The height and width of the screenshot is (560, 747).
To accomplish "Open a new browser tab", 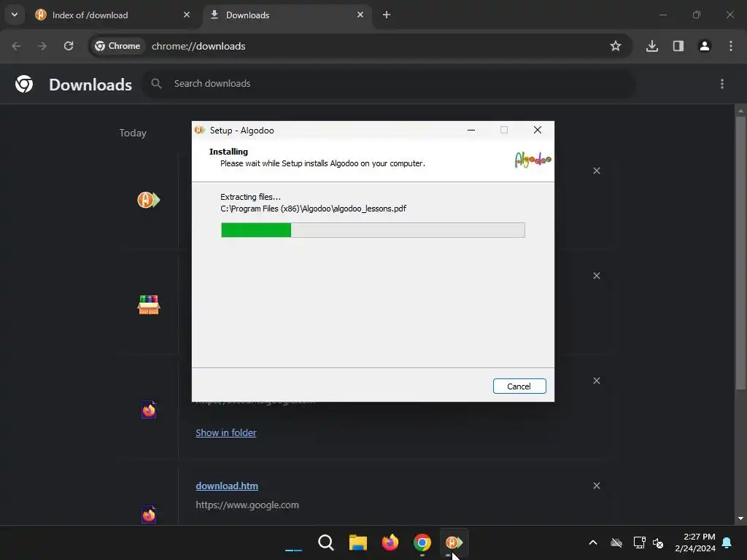I will coord(387,15).
